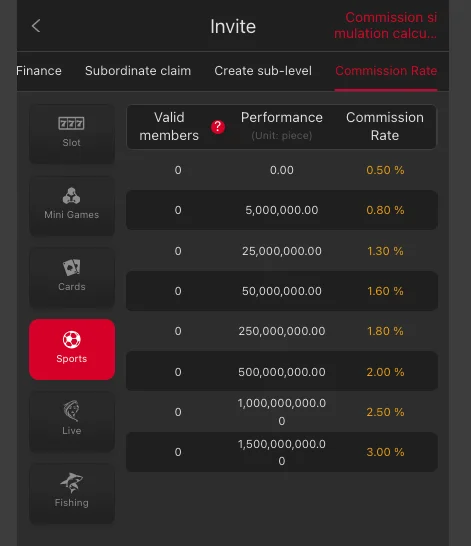Open the Live casino category

pos(72,421)
